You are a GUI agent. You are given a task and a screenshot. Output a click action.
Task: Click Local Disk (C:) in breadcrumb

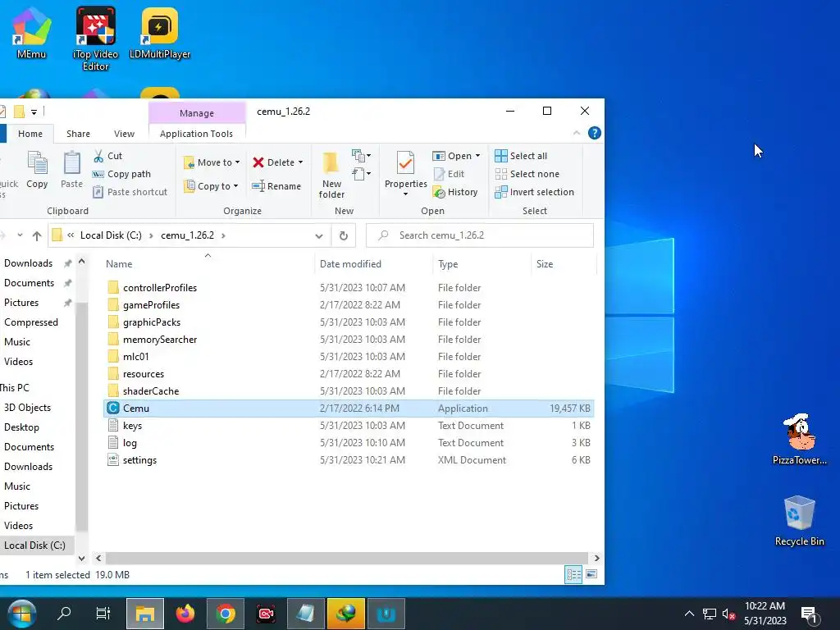pyautogui.click(x=111, y=235)
